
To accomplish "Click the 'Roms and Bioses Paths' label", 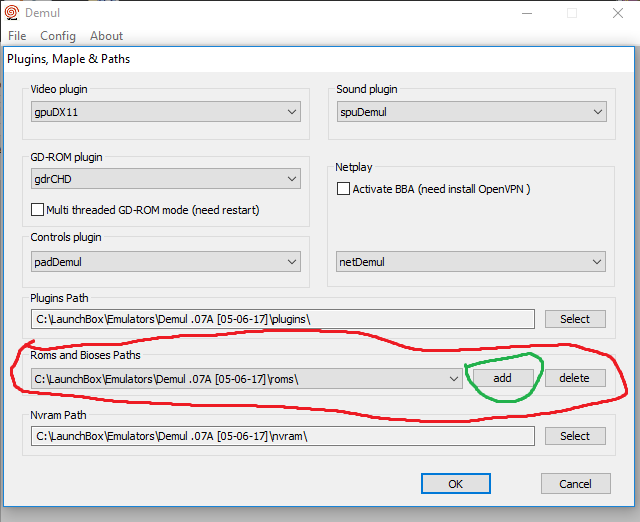I will (x=85, y=355).
